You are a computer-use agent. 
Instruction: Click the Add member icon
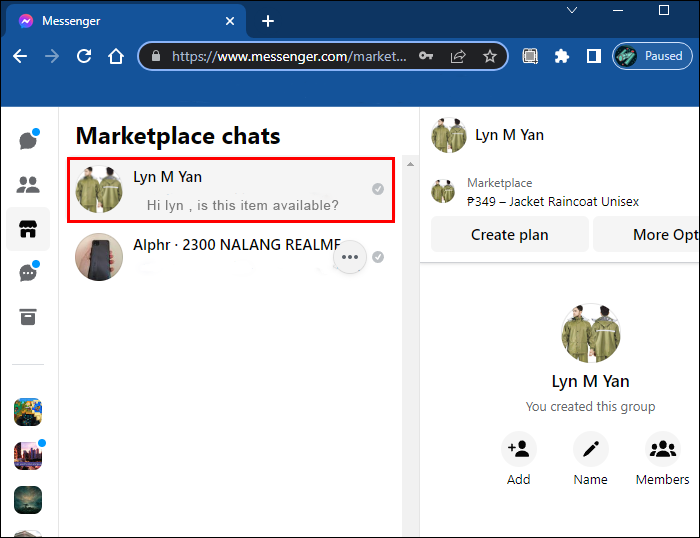click(518, 450)
